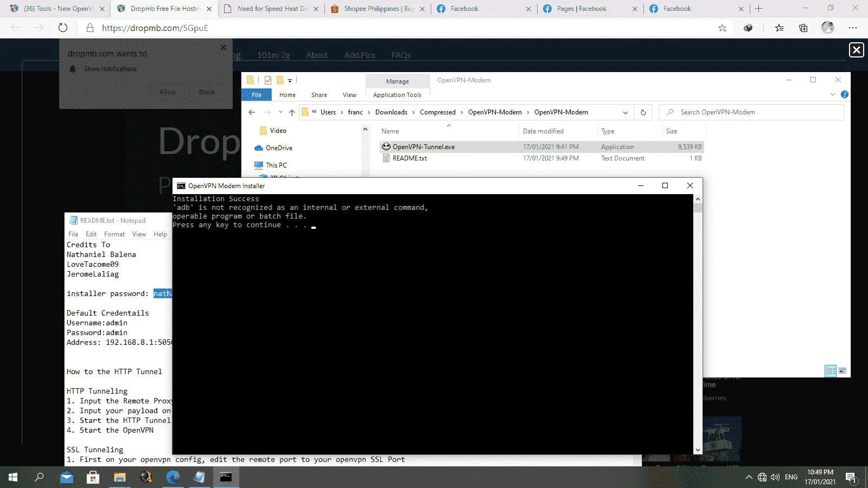Open browser Settings and more menu

coord(853,28)
